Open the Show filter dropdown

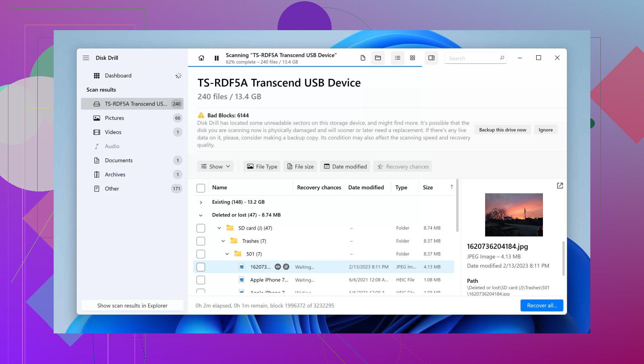pos(216,167)
